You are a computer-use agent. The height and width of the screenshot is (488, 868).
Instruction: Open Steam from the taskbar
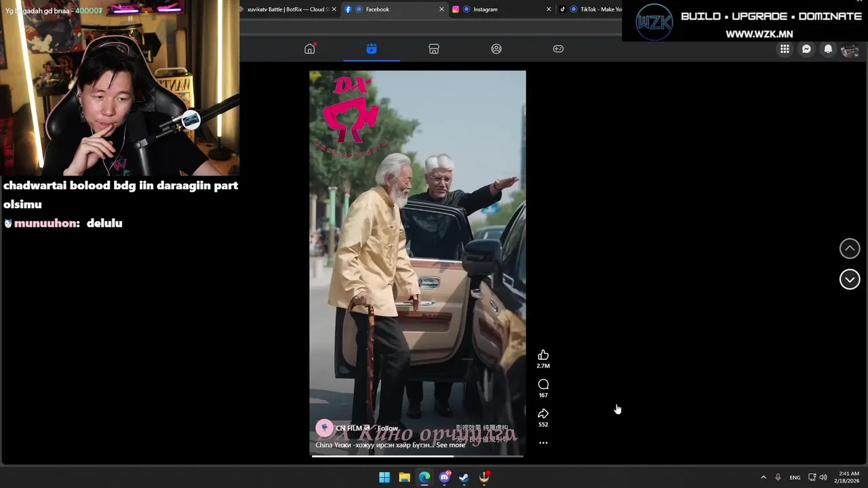pyautogui.click(x=464, y=477)
